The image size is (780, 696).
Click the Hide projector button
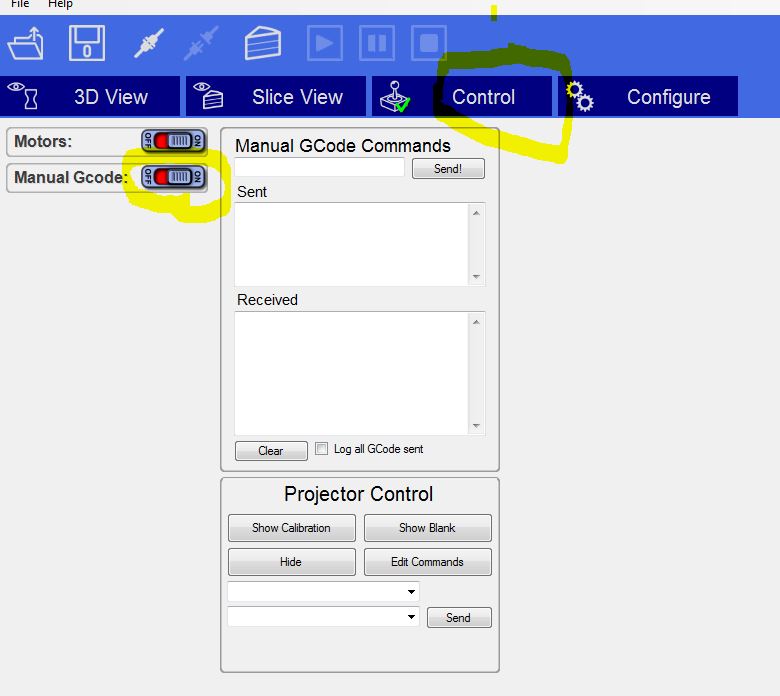[x=292, y=562]
